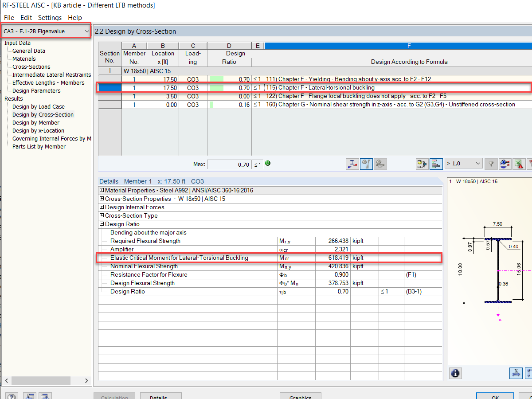Select Materials in the navigator tree

[x=24, y=59]
